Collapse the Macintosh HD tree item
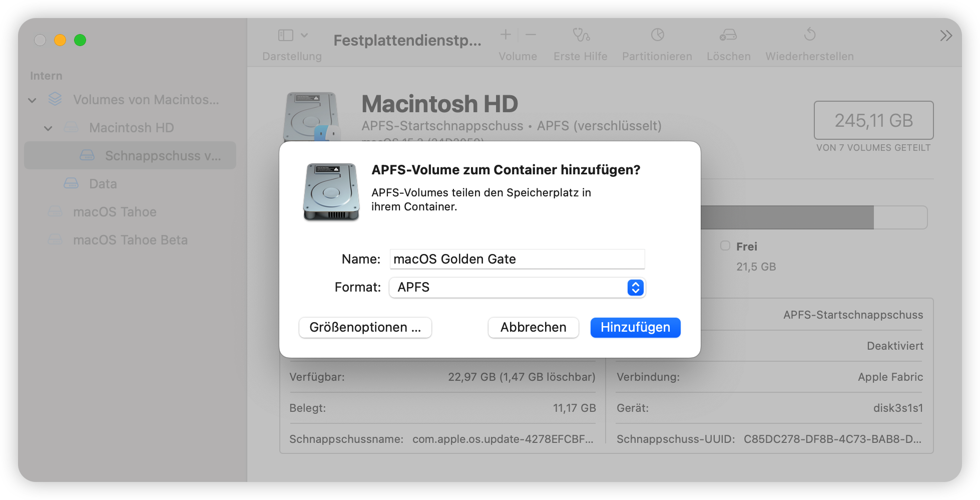The width and height of the screenshot is (980, 500). [x=49, y=128]
